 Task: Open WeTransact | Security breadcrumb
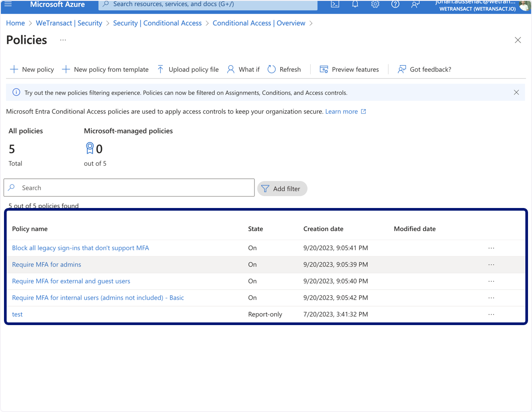coord(69,23)
